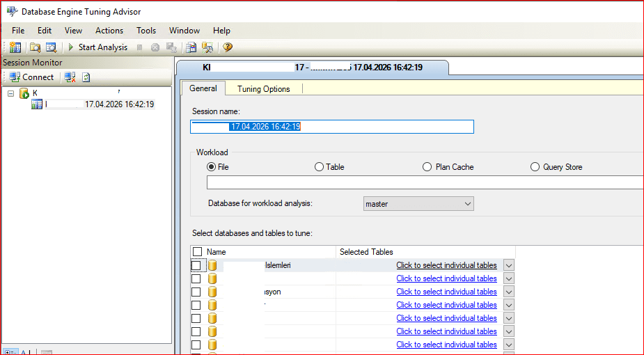Click the New Session toolbar icon
644x355 pixels.
[15, 47]
